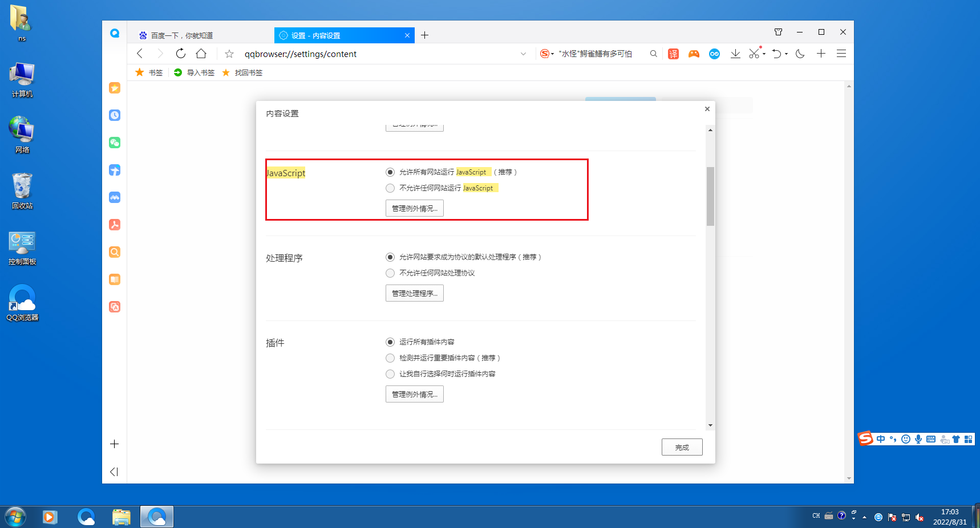Viewport: 980px width, 528px height.
Task: Click the dialog scrollbar thumb
Action: (x=710, y=196)
